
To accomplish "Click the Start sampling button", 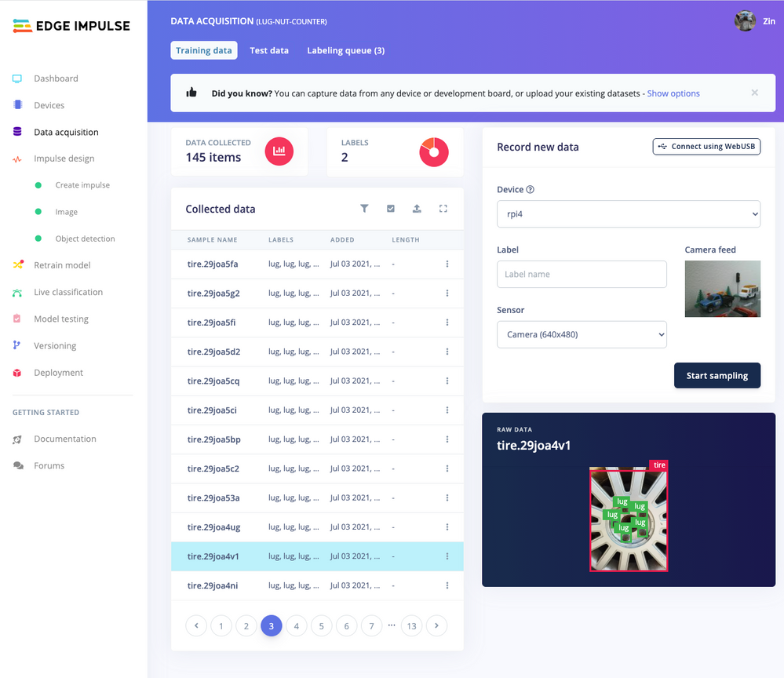I will pyautogui.click(x=717, y=376).
